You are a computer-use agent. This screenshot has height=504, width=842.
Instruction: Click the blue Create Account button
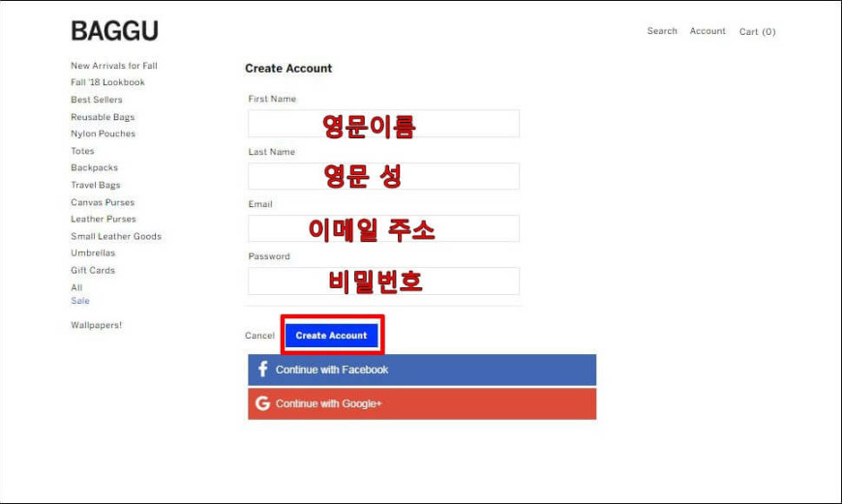[331, 336]
